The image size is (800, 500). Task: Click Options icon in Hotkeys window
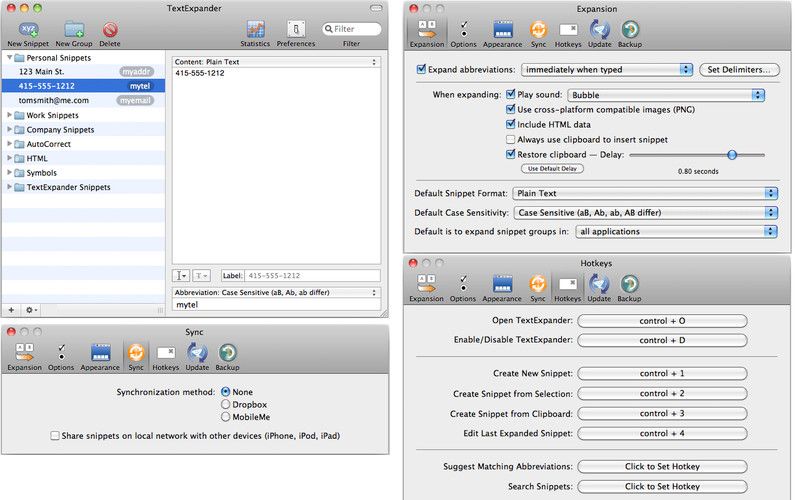463,284
